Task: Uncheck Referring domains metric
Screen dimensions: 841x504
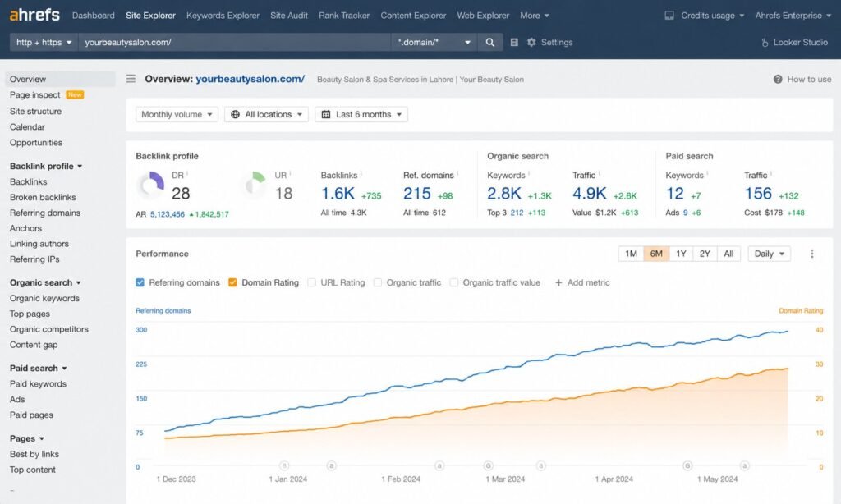Action: pyautogui.click(x=140, y=282)
